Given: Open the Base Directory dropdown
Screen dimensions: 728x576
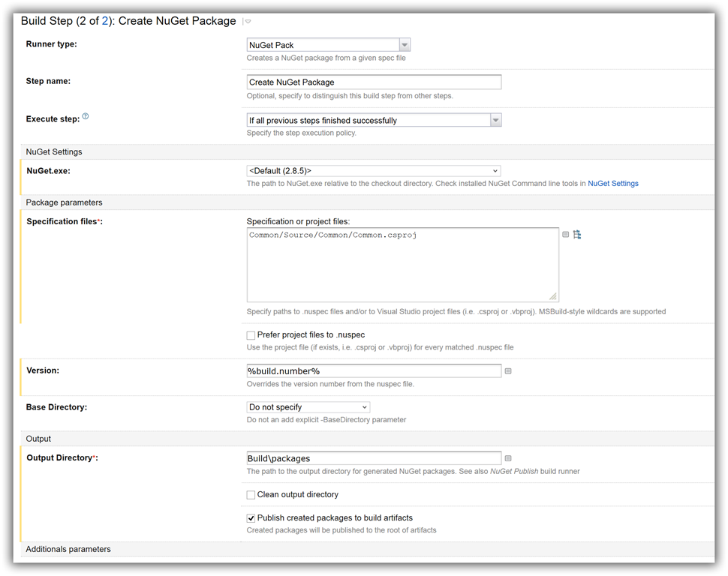Looking at the screenshot, I should click(x=308, y=407).
